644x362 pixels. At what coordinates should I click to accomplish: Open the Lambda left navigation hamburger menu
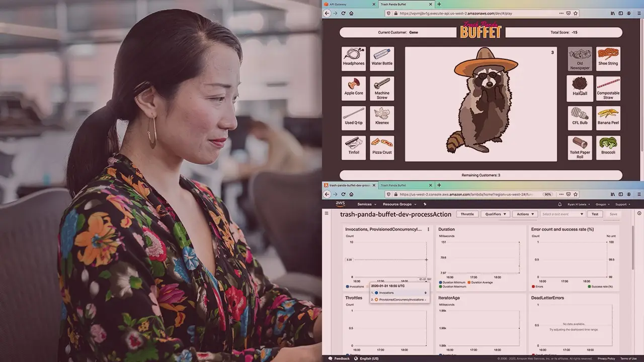(327, 214)
